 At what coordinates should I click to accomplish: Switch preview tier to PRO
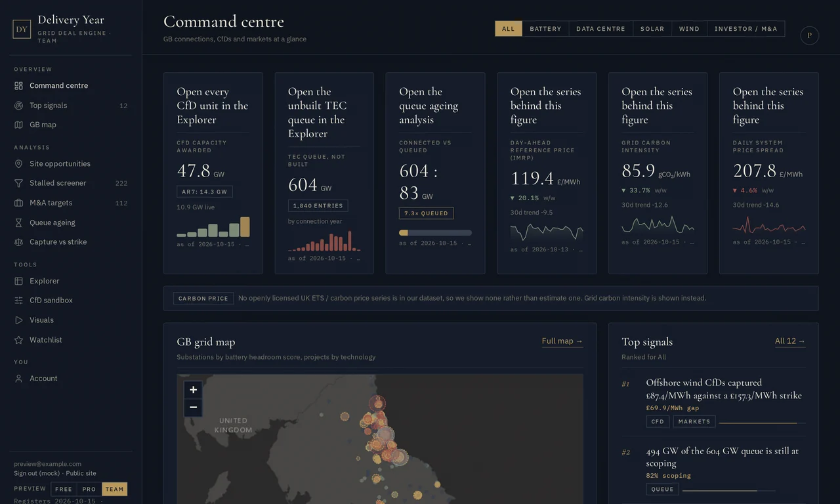89,489
